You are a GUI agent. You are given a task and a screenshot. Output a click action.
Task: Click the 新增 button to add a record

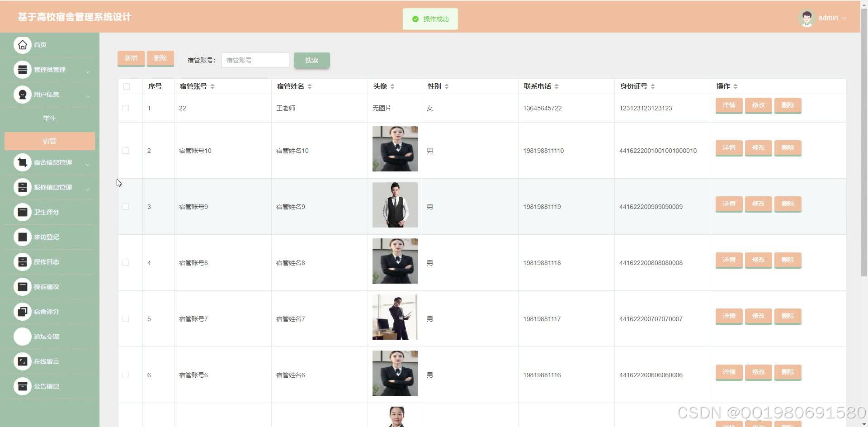point(131,58)
